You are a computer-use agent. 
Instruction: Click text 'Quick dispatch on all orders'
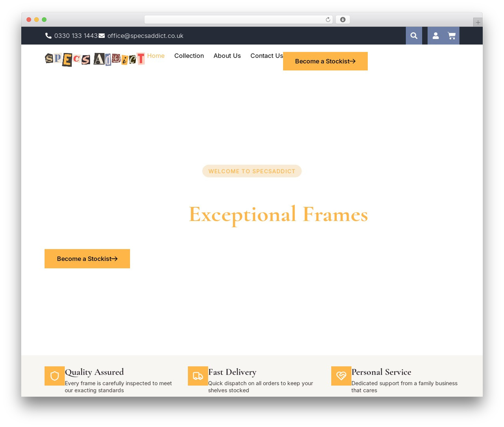(x=244, y=383)
